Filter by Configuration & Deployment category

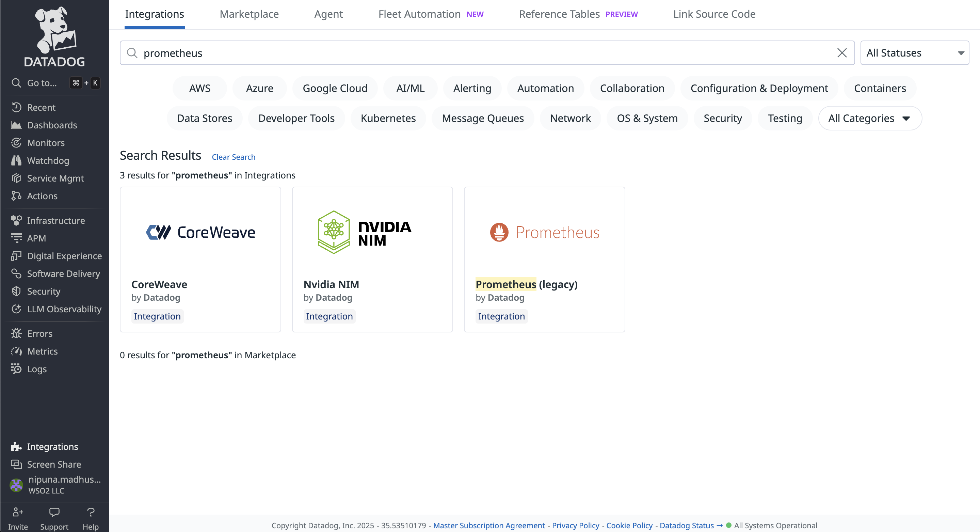point(759,88)
